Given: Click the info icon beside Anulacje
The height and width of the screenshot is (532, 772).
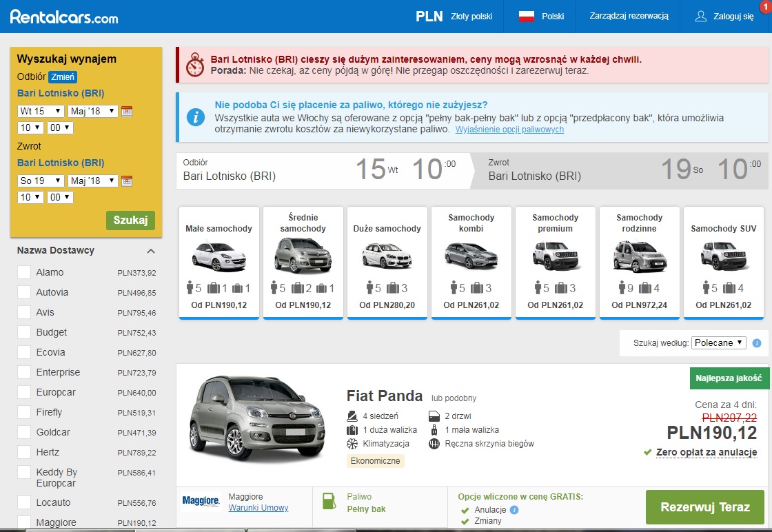Looking at the screenshot, I should [x=514, y=510].
